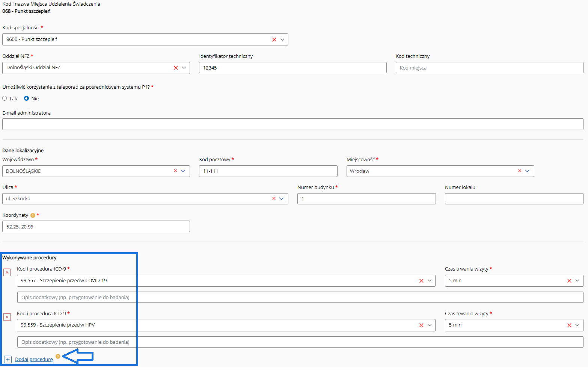The image size is (588, 378).
Task: Click the Koordynaty help icon
Action: (x=33, y=215)
